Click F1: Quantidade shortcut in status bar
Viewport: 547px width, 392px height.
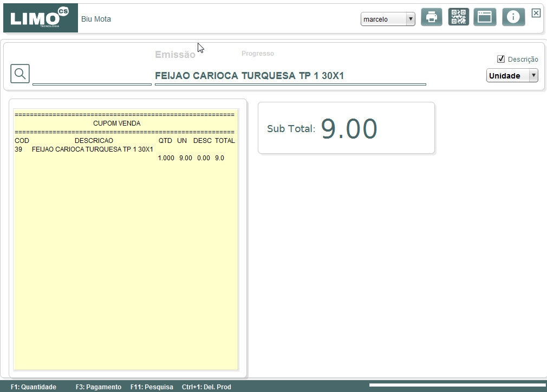coord(34,387)
